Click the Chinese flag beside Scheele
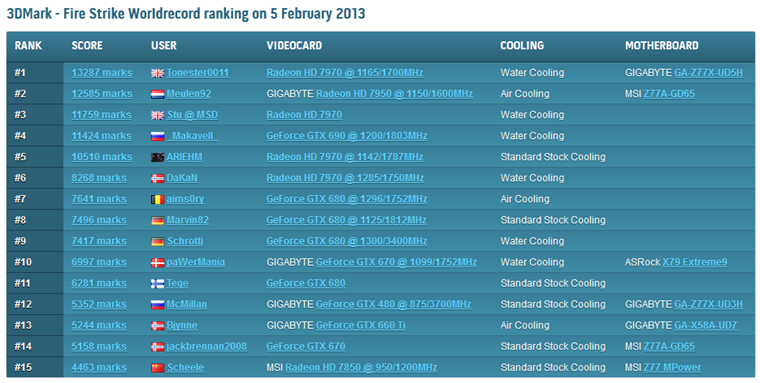Screen dimensions: 760x383 pos(158,368)
